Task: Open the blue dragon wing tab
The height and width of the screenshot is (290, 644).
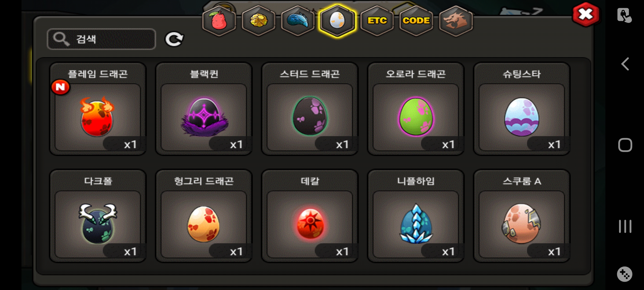Action: [x=298, y=21]
